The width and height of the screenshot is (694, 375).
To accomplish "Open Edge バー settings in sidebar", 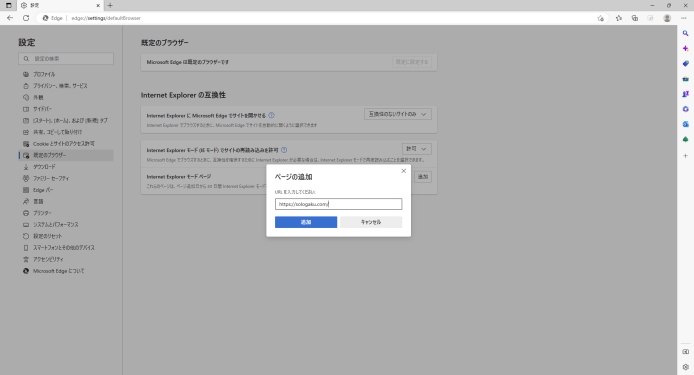I will [x=66, y=190].
